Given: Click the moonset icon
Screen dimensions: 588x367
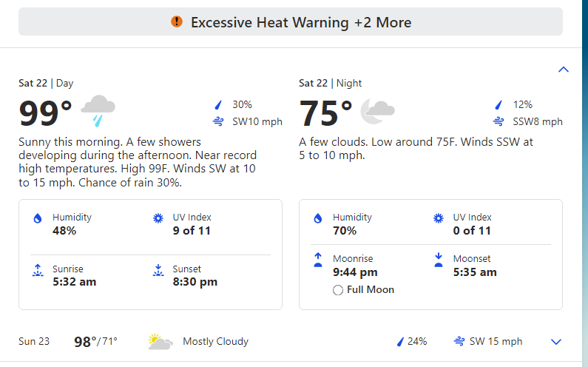Looking at the screenshot, I should [439, 260].
